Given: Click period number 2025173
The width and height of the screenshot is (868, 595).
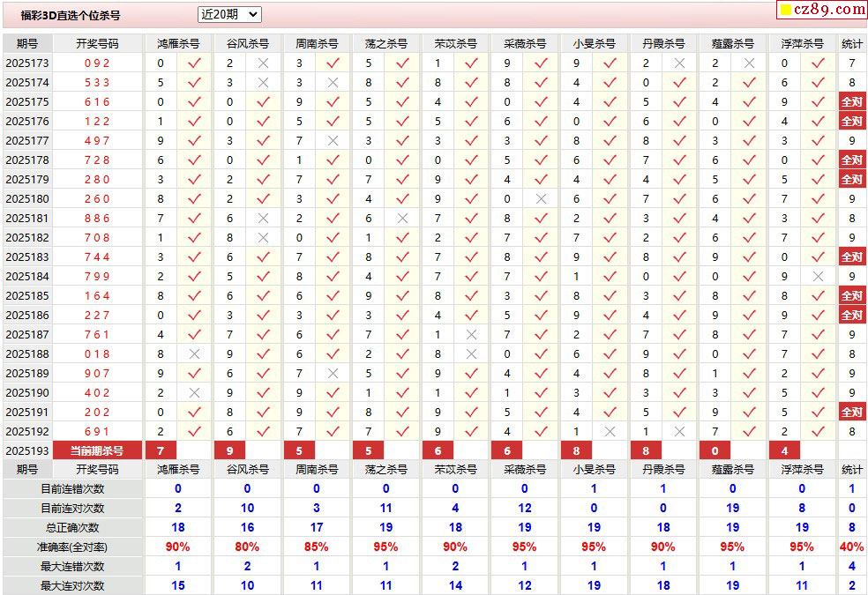Looking at the screenshot, I should (27, 63).
